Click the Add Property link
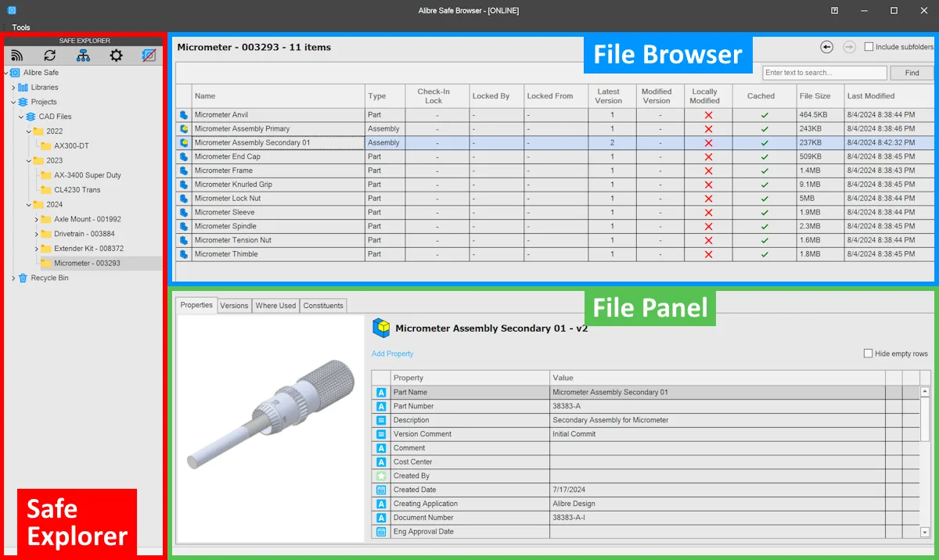 (x=392, y=354)
